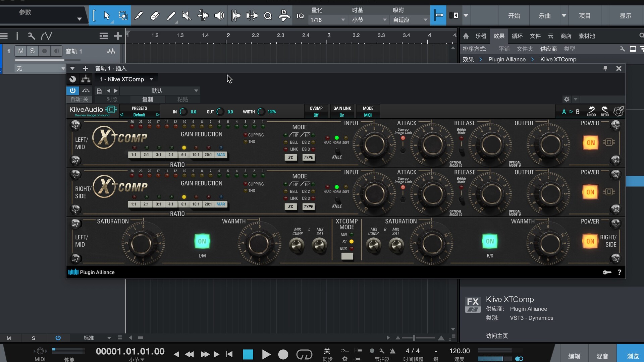Viewport: 644px width, 362px height.
Task: Go to browser home icon
Action: point(466,36)
